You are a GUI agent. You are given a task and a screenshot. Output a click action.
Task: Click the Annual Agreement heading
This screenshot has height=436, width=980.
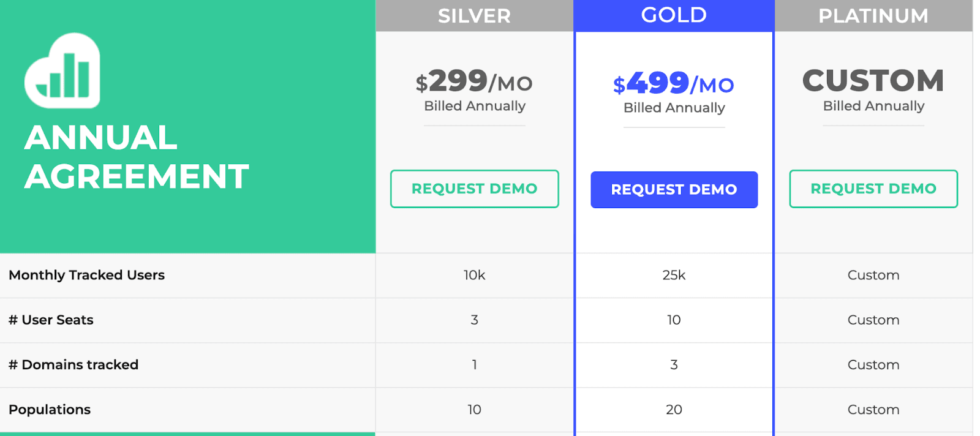[x=137, y=157]
